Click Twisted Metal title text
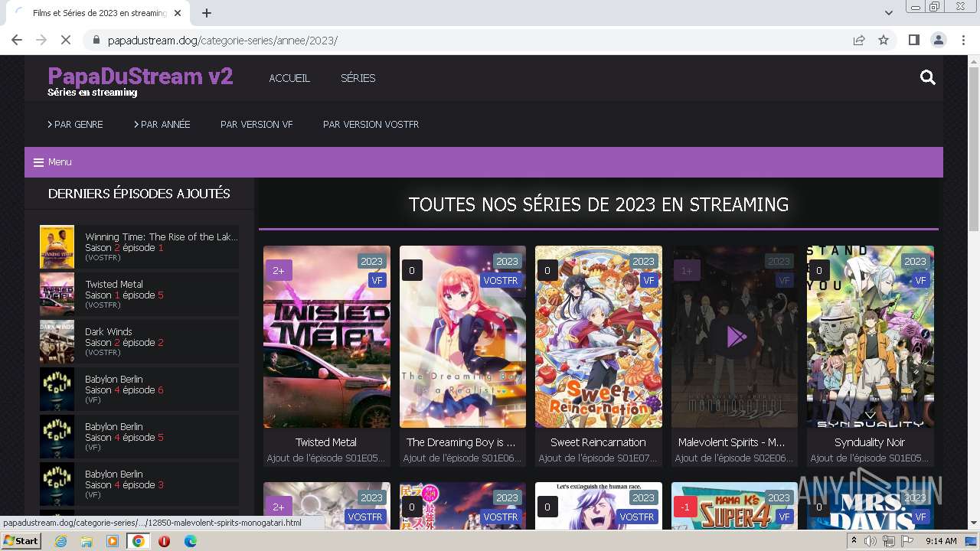The width and height of the screenshot is (980, 551). 326,442
